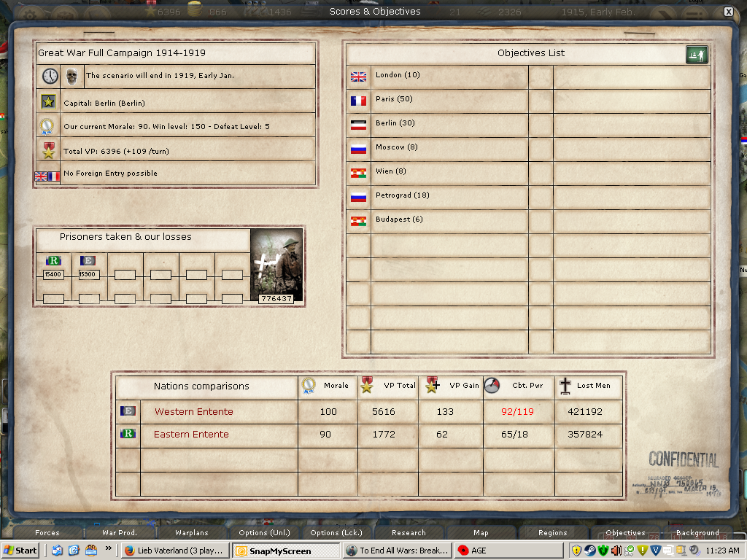Click the Paris objective French flag
747x560 pixels.
pyautogui.click(x=358, y=100)
